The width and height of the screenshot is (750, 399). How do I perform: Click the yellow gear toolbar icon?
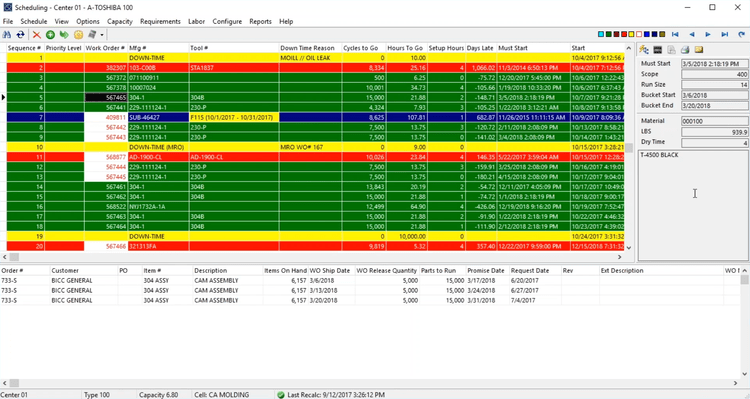(78, 34)
